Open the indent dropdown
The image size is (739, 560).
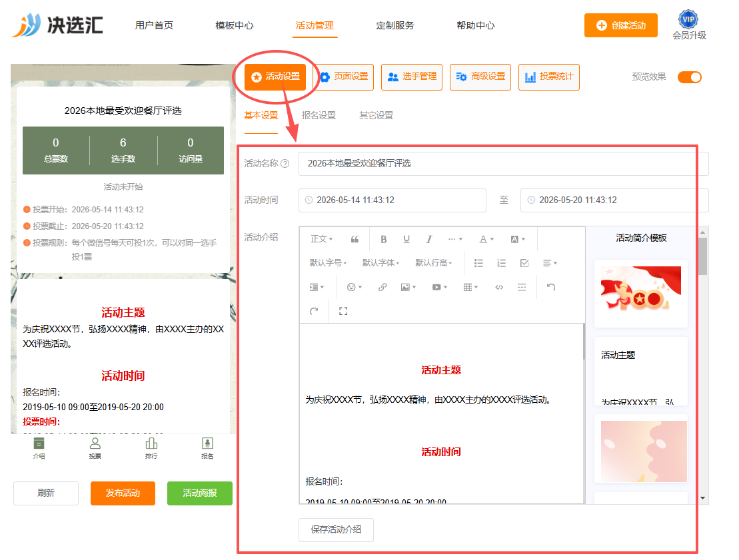[x=317, y=287]
